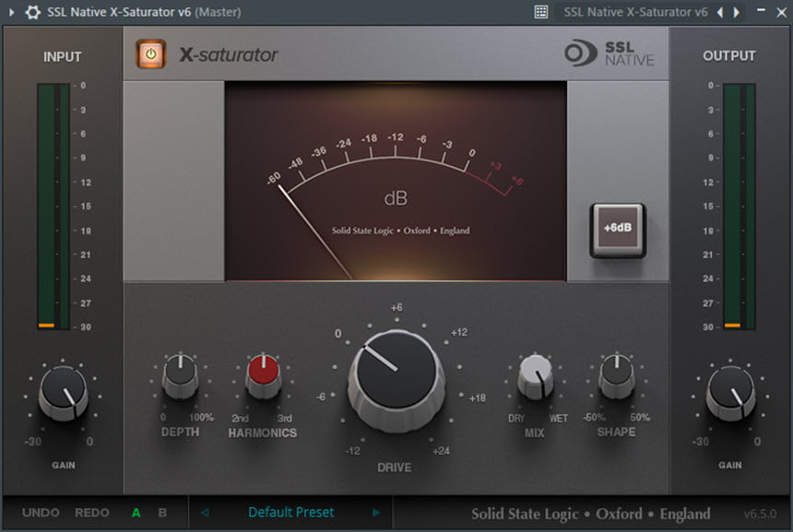Image resolution: width=793 pixels, height=532 pixels.
Task: Click the DRIVE label
Action: point(395,467)
